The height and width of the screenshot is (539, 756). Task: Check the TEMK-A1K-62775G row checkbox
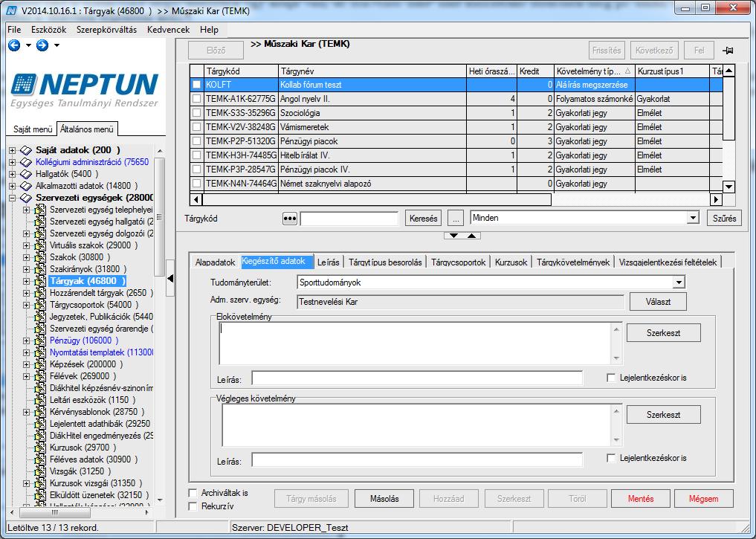click(197, 99)
